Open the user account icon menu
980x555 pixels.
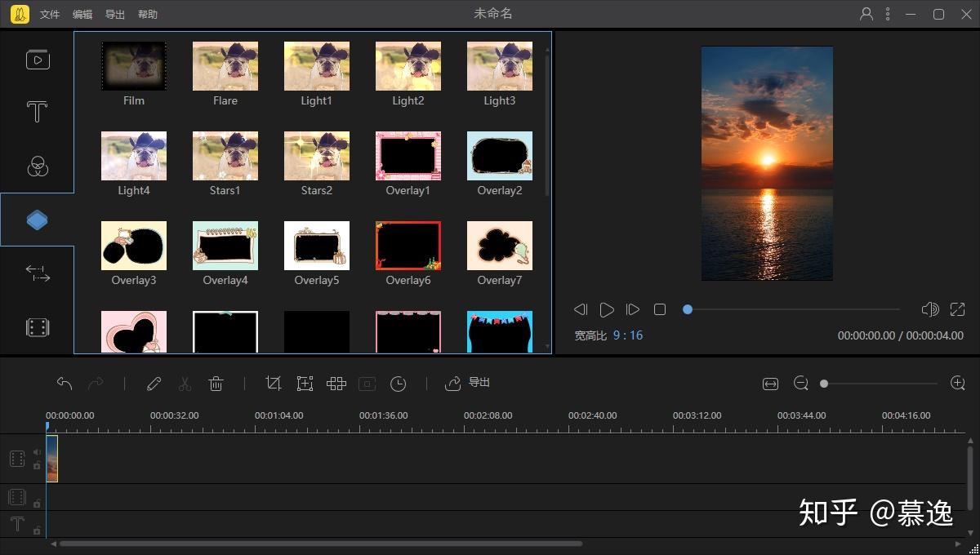click(x=866, y=14)
